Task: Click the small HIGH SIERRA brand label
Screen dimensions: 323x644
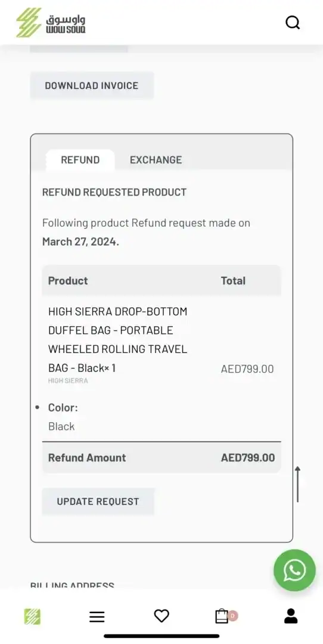Action: tap(68, 380)
